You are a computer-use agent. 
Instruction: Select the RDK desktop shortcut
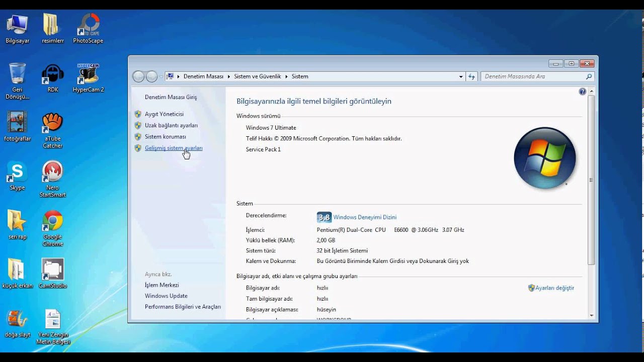tap(53, 78)
